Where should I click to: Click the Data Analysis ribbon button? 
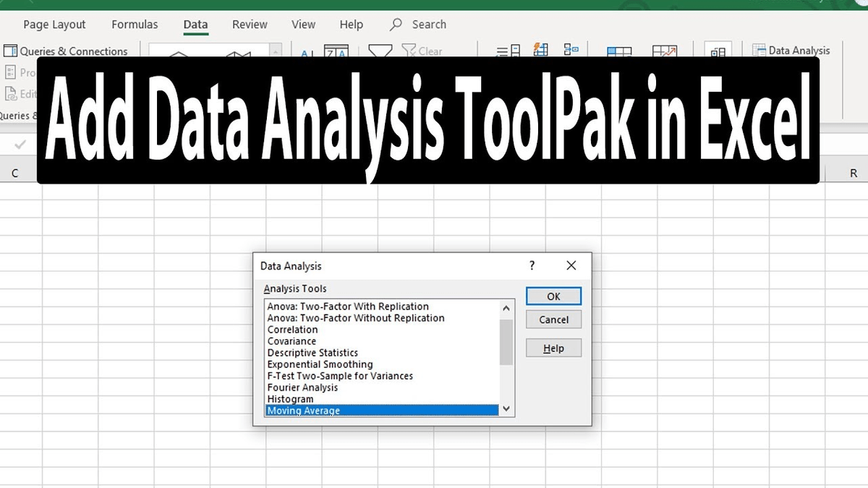[792, 50]
